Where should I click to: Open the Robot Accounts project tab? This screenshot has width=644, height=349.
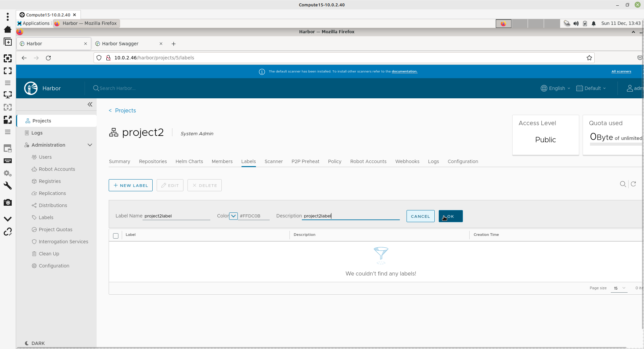368,161
